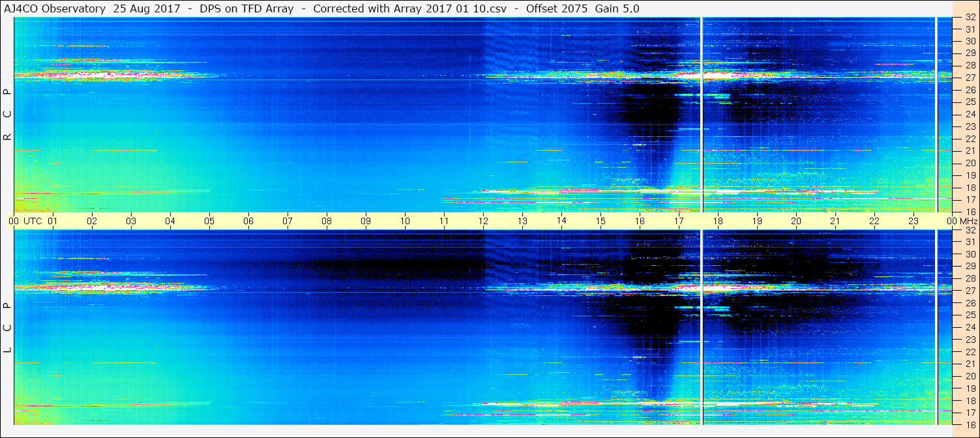
Task: Select the 22 hour tick on time axis
Action: [874, 221]
